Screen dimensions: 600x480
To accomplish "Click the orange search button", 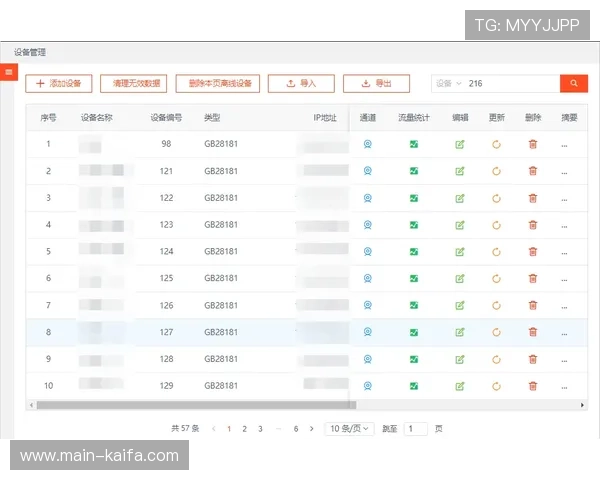I will click(573, 84).
